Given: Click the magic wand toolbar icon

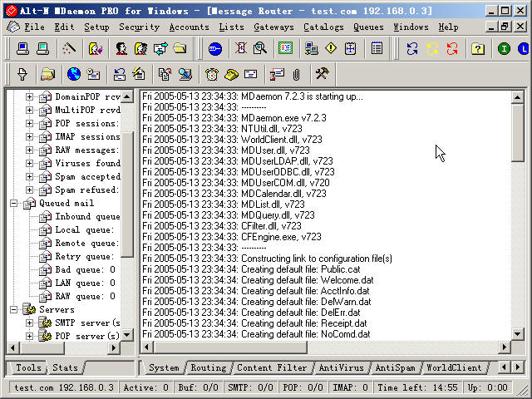Looking at the screenshot, I should pos(70,49).
